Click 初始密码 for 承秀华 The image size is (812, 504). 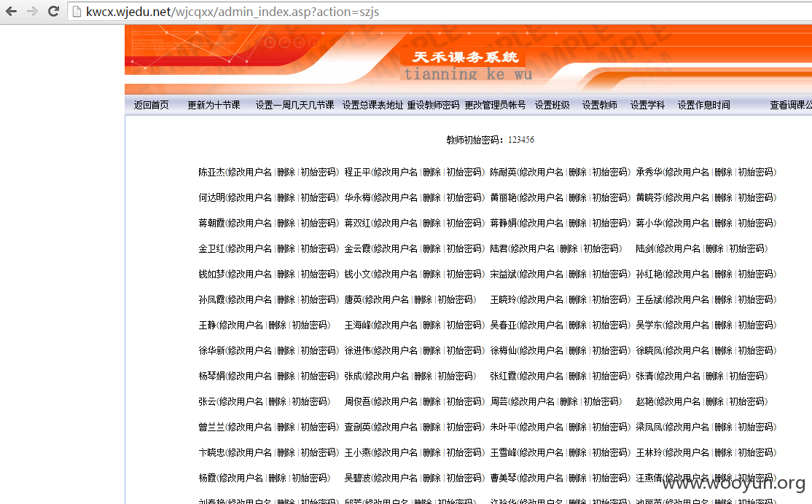tap(755, 172)
